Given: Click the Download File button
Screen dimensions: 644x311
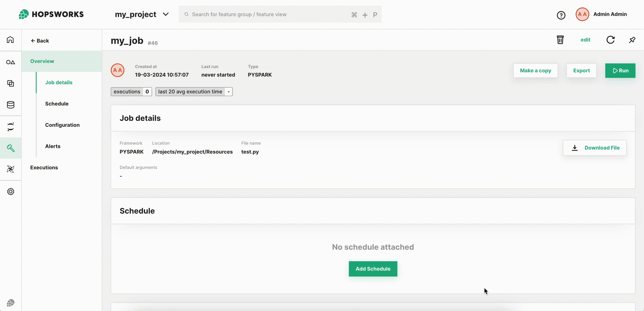Looking at the screenshot, I should [594, 148].
